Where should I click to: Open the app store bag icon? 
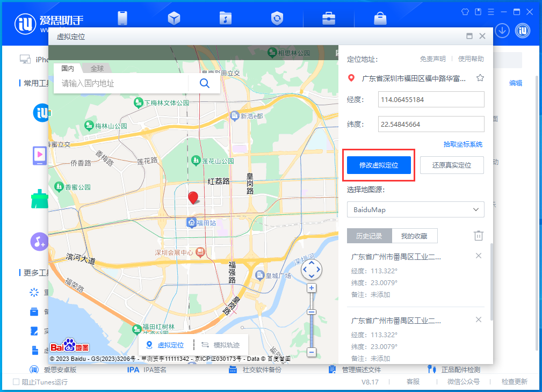pyautogui.click(x=380, y=18)
